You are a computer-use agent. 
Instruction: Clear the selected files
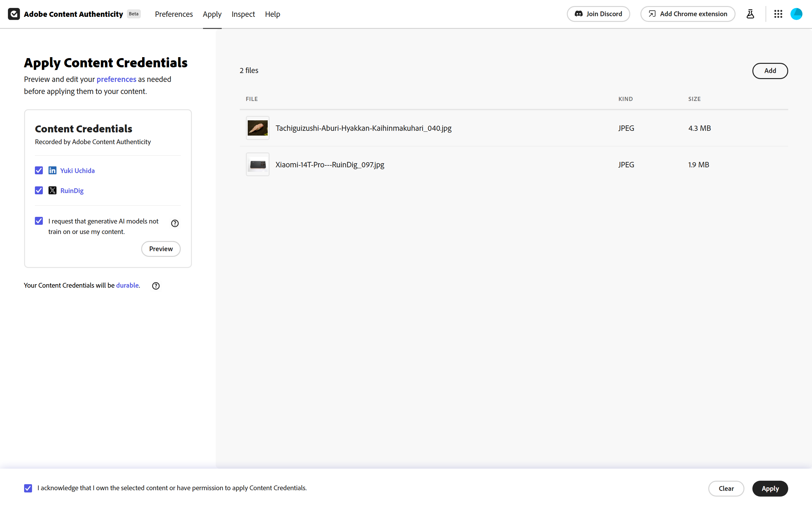point(726,489)
